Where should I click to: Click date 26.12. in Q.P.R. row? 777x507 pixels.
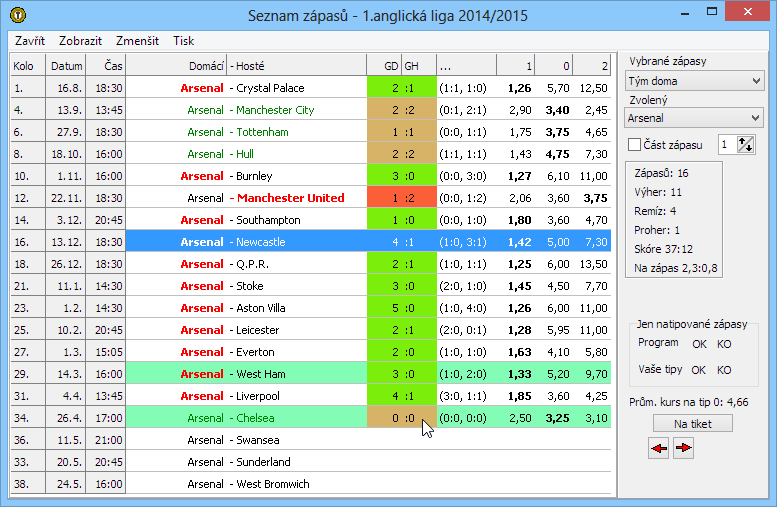coord(66,264)
